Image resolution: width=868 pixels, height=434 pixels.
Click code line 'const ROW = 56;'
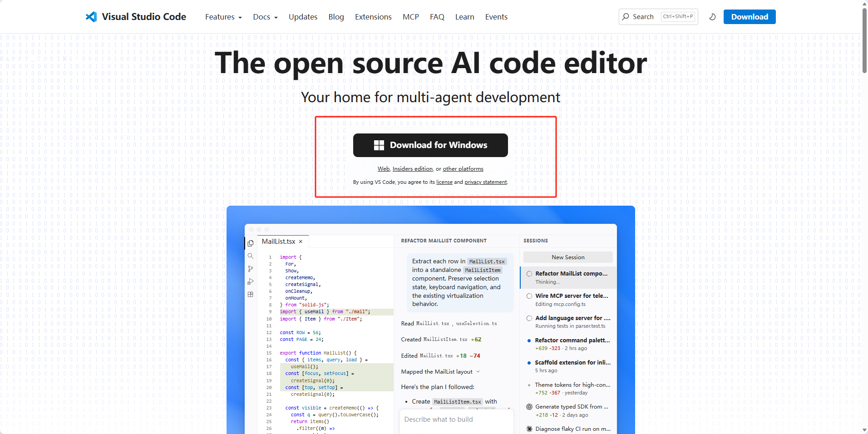tap(300, 333)
